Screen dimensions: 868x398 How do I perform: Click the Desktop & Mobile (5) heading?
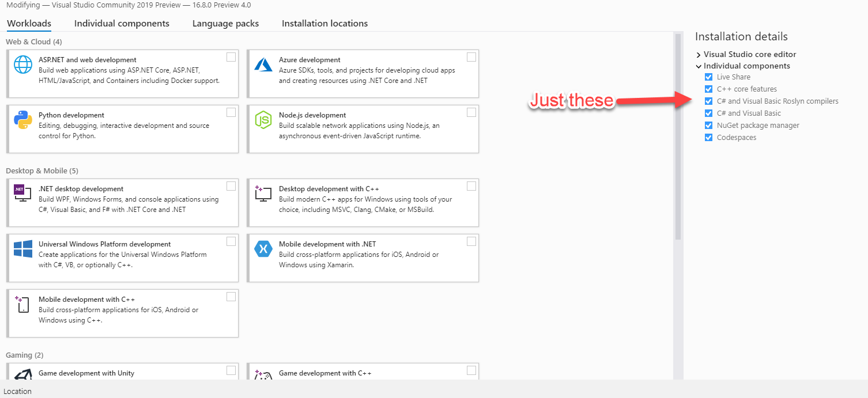coord(42,171)
